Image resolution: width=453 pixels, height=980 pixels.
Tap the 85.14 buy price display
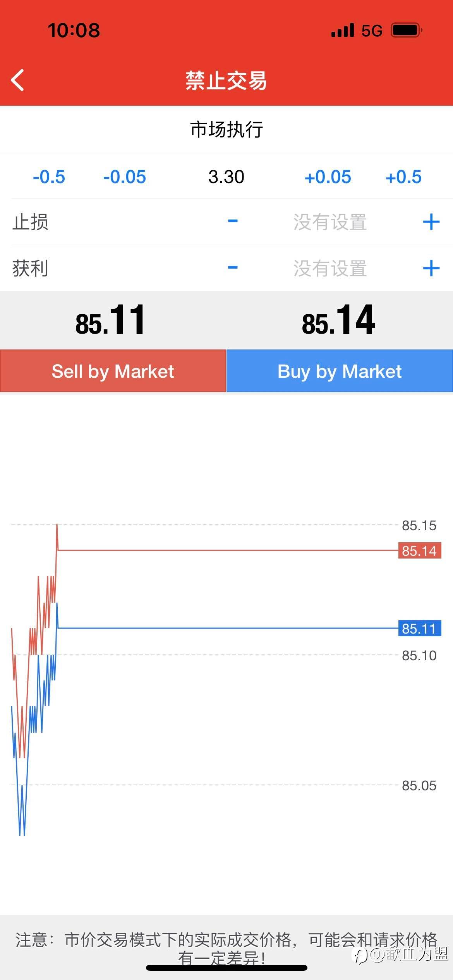tap(338, 320)
